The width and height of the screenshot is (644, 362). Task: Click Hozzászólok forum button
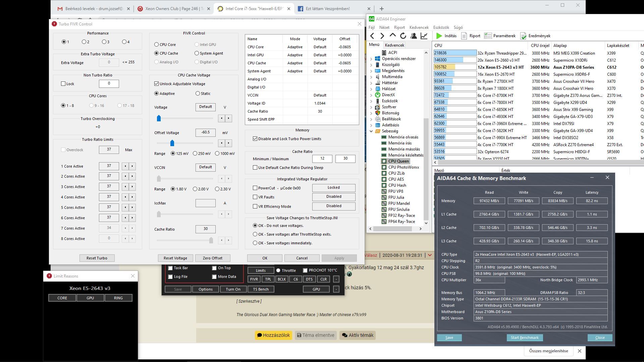273,335
